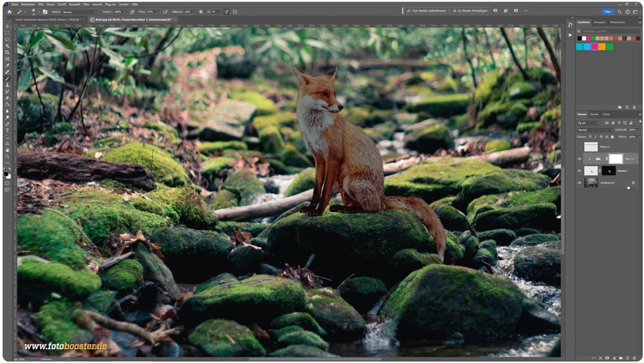The height and width of the screenshot is (363, 644).
Task: Switch to the Kanäle tab
Action: 594,114
